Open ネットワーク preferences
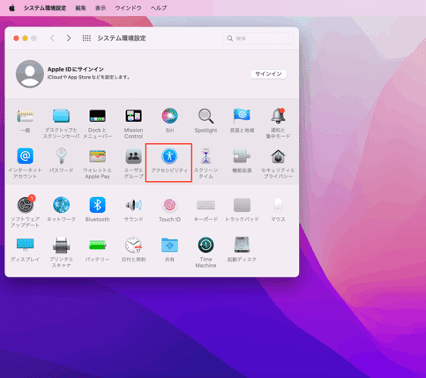 tap(61, 209)
